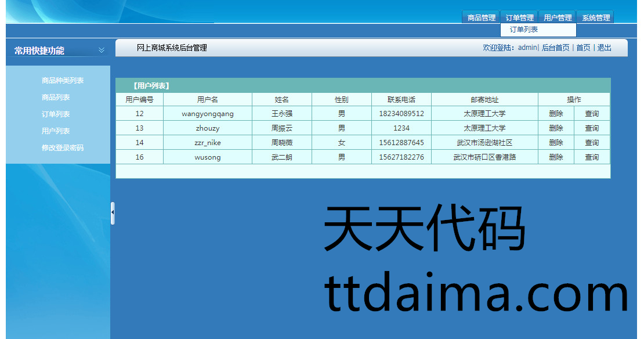
Task: Delete user zzr_nike with 删除
Action: (556, 143)
